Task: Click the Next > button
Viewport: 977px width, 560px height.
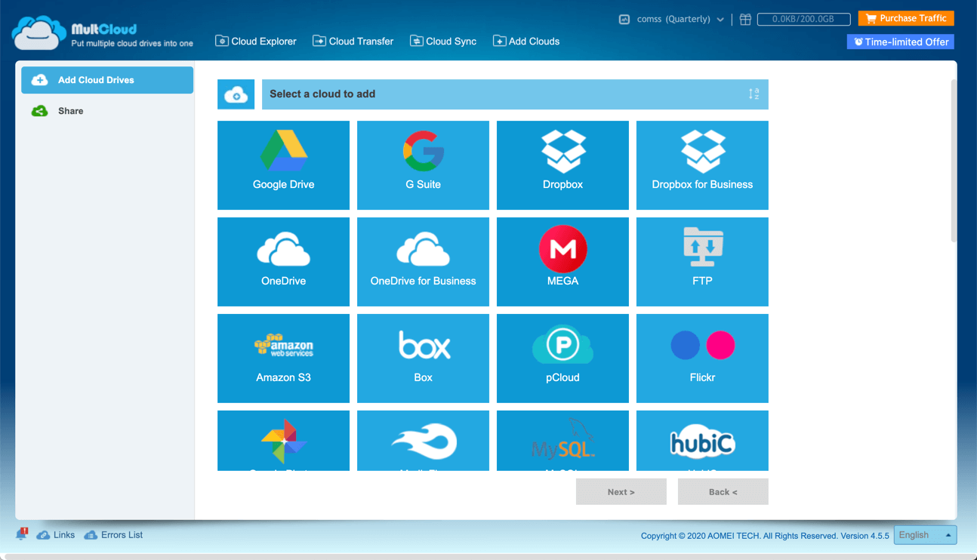Action: (x=621, y=491)
